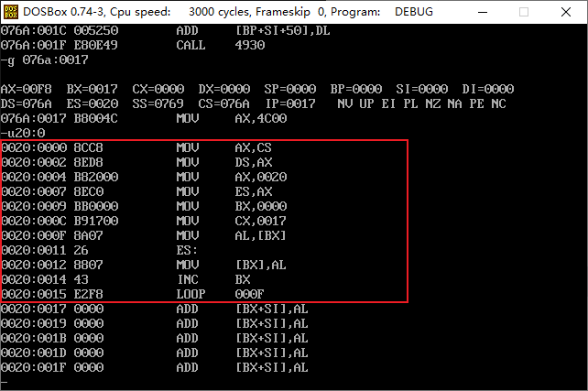Click the BP=0000 register value
588x391 pixels.
pos(356,89)
